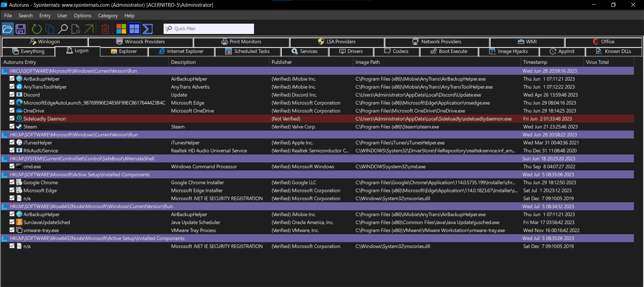Uncheck the Discord autorun checkbox

pos(12,94)
